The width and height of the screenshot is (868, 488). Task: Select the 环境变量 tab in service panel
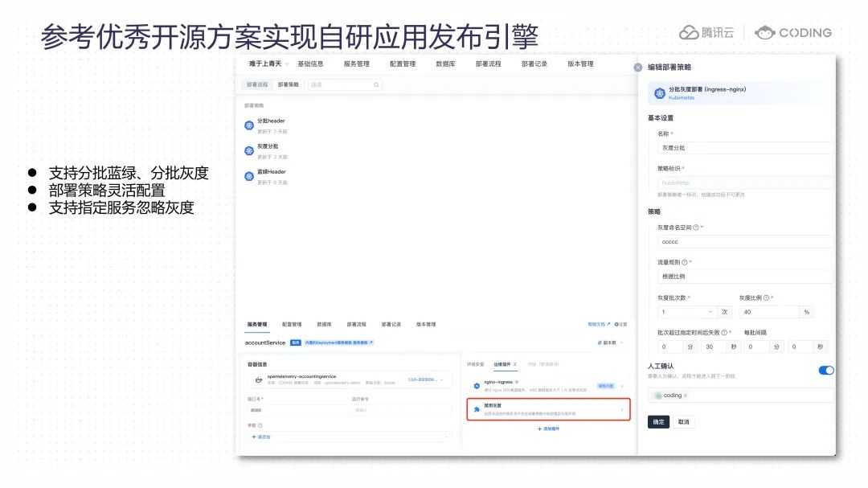coord(476,364)
